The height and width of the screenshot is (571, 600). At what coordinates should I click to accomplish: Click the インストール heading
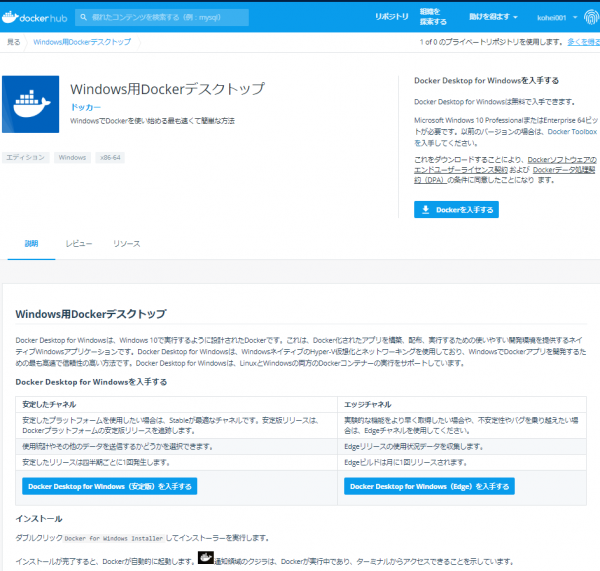pos(39,519)
